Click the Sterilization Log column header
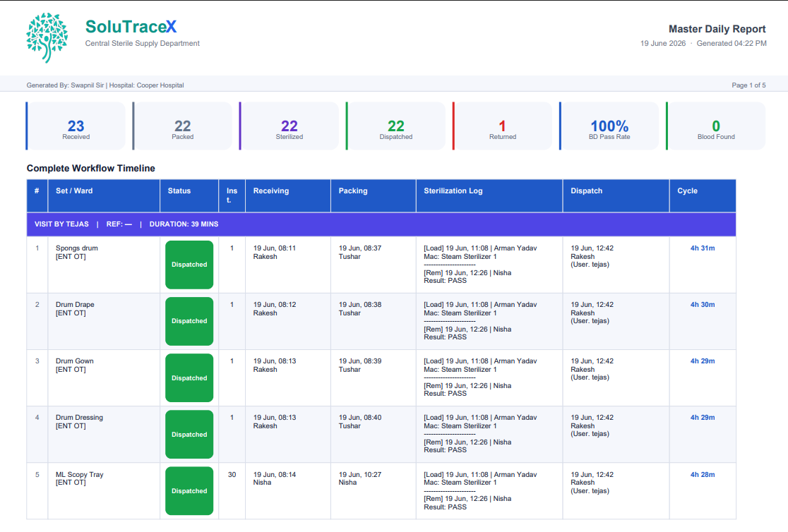Viewport: 788px width, 532px height. tap(489, 195)
